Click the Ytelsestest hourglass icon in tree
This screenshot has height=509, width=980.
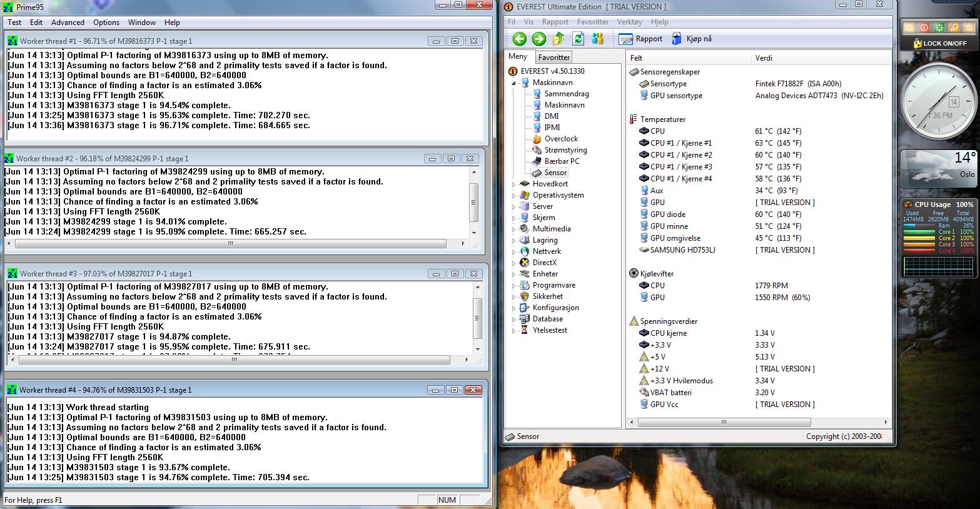tap(525, 330)
